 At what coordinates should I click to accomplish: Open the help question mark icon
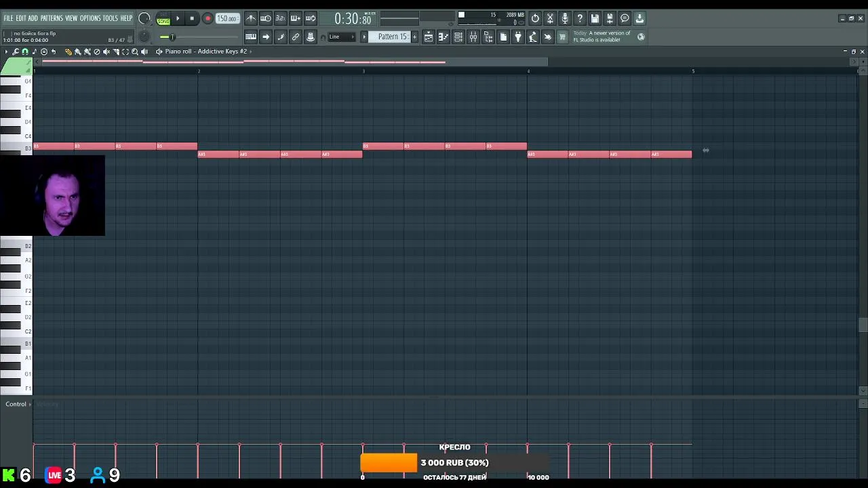[x=580, y=18]
